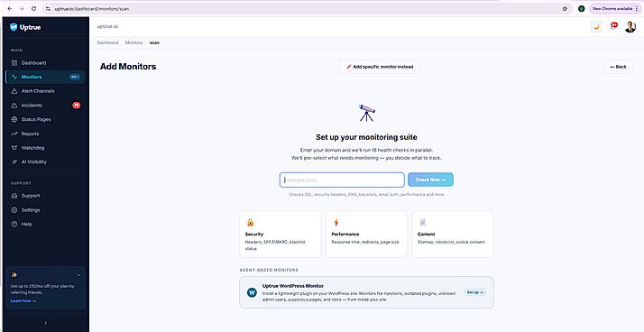Click the Back button
The width and height of the screenshot is (644, 332).
[x=618, y=67]
